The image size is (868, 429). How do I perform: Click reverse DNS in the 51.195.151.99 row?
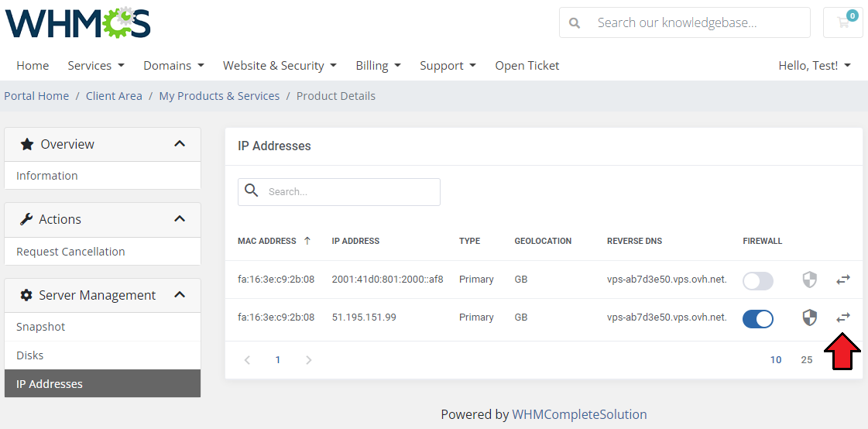click(x=667, y=317)
